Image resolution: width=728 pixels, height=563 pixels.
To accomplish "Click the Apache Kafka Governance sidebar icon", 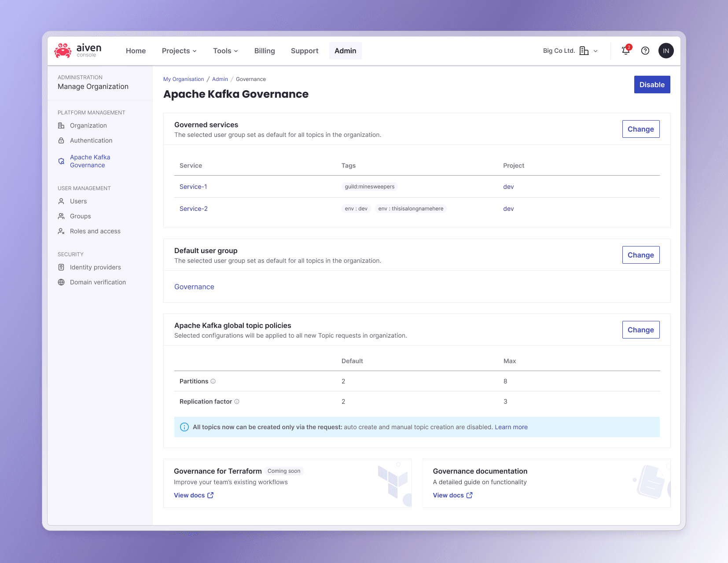I will (x=61, y=161).
